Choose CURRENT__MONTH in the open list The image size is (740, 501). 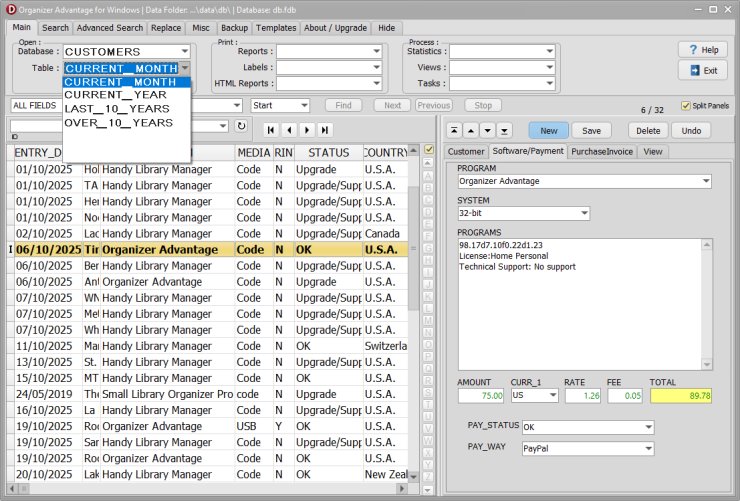(x=126, y=82)
